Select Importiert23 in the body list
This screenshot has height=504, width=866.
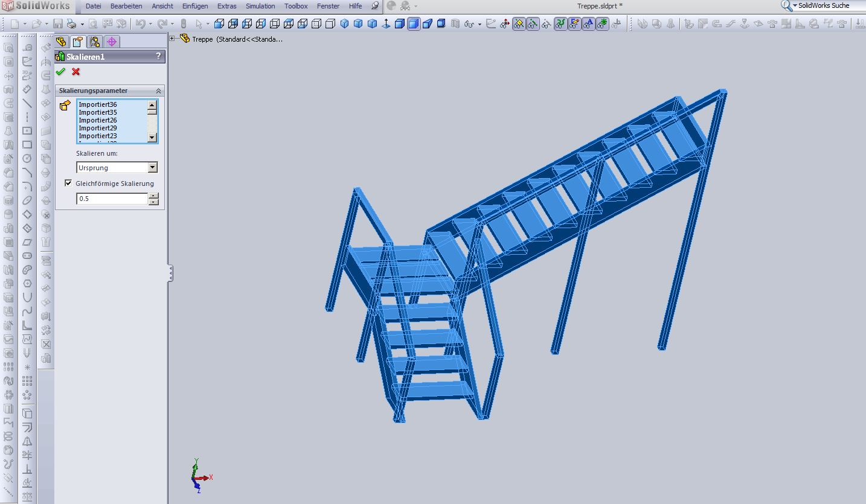[98, 136]
